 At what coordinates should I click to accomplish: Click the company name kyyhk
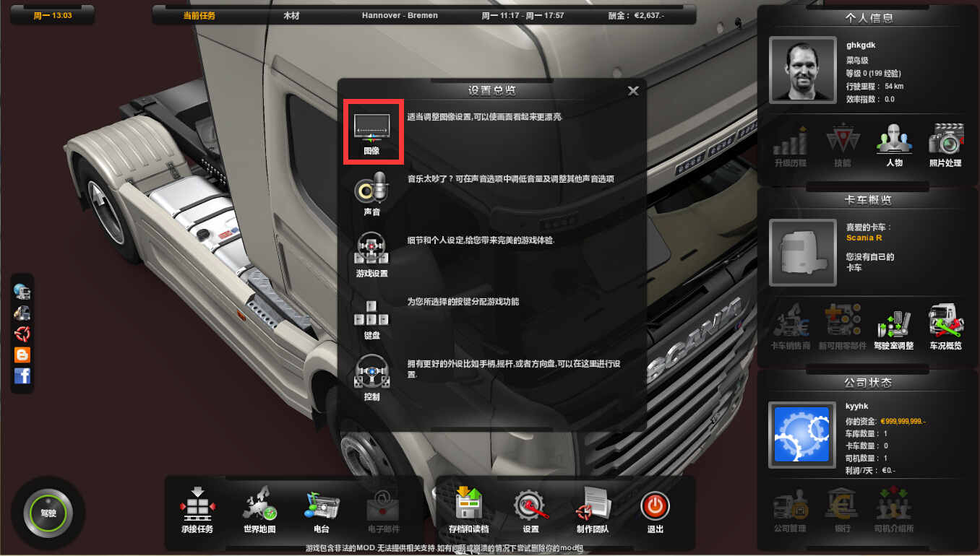856,406
